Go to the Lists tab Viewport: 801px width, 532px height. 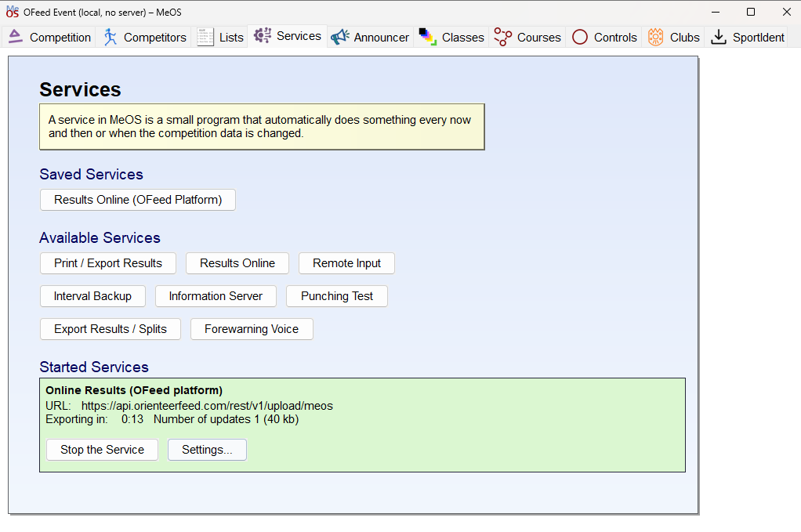[220, 38]
